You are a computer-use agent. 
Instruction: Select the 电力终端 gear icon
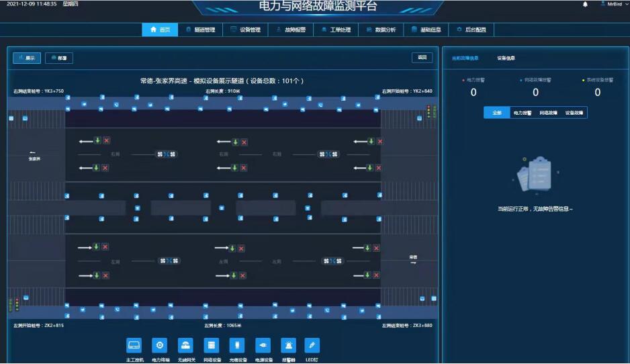[160, 345]
